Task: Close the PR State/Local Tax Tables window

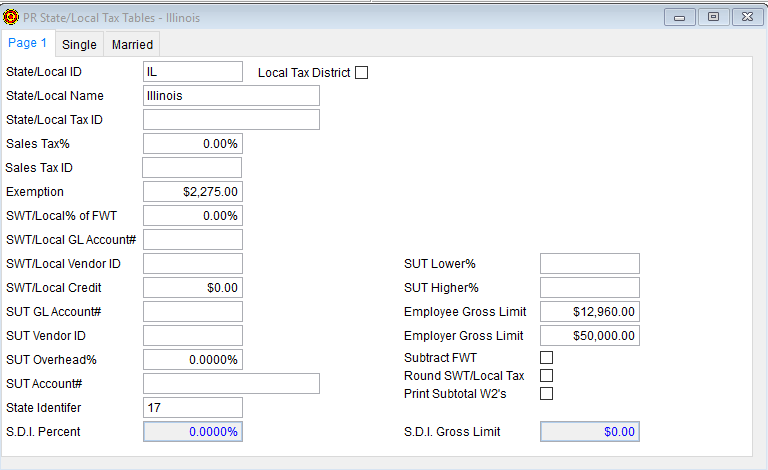Action: [x=747, y=17]
